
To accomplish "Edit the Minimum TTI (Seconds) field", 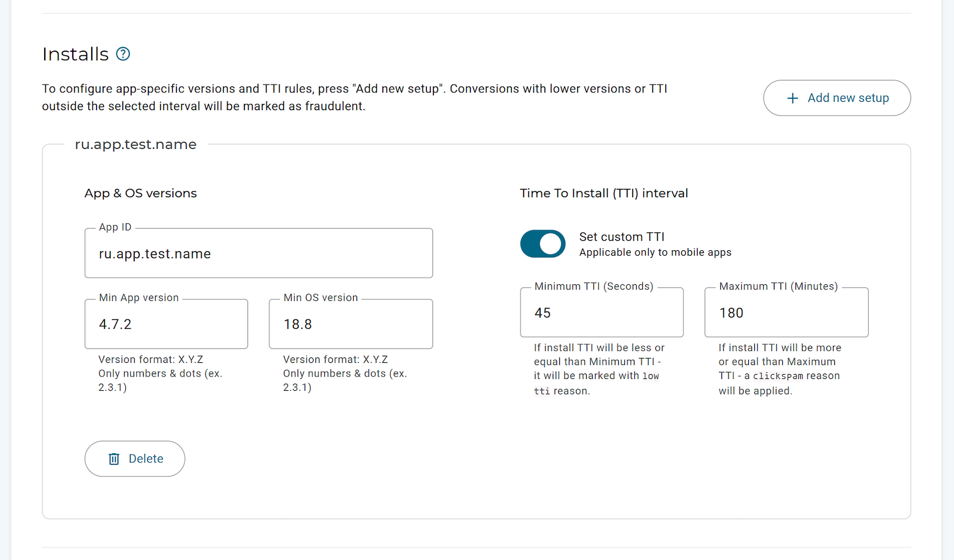I will click(x=602, y=313).
